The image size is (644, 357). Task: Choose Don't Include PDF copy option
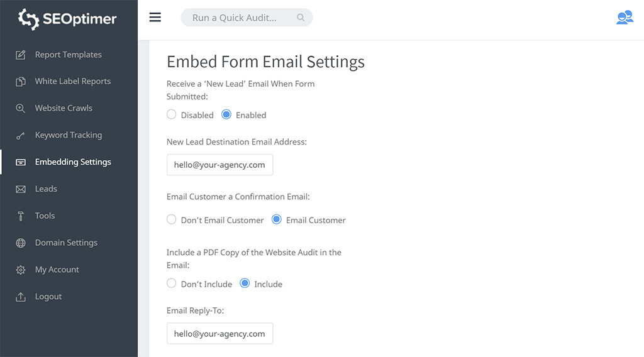point(172,284)
